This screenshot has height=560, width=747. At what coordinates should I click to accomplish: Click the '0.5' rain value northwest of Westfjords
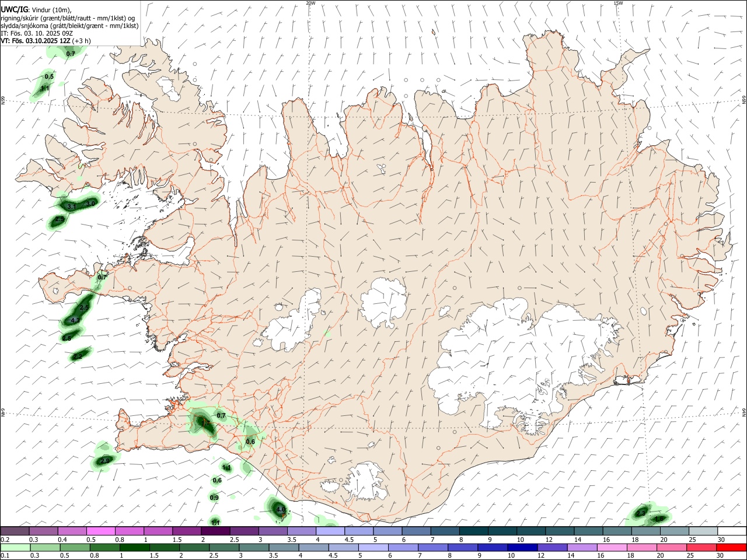point(49,76)
